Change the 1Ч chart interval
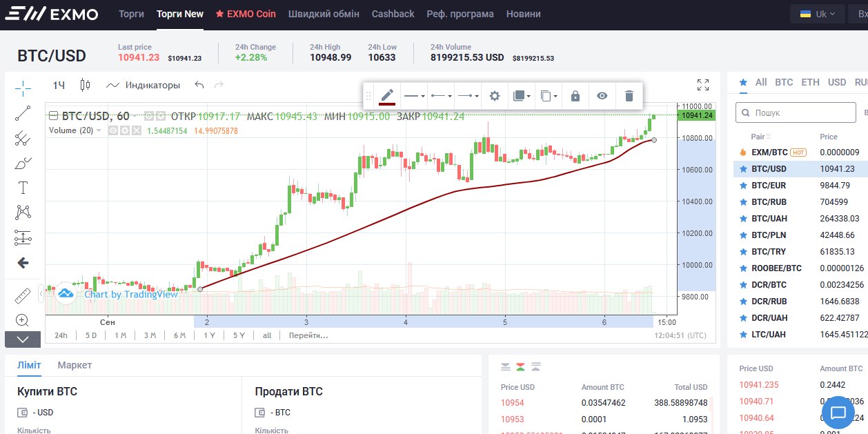This screenshot has width=868, height=434. (59, 85)
